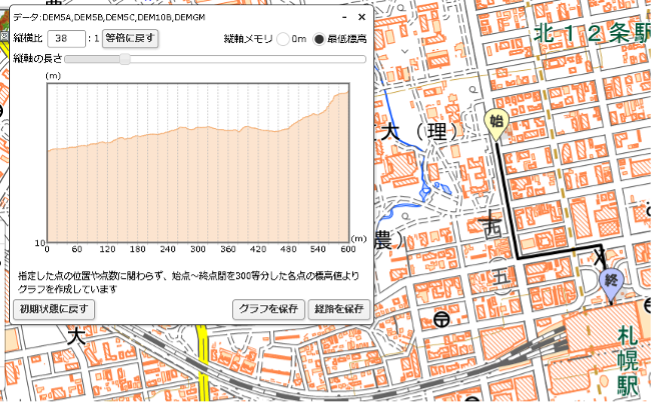652x402 pixels.
Task: Select the 0m vertical axis radio option
Action: [283, 39]
